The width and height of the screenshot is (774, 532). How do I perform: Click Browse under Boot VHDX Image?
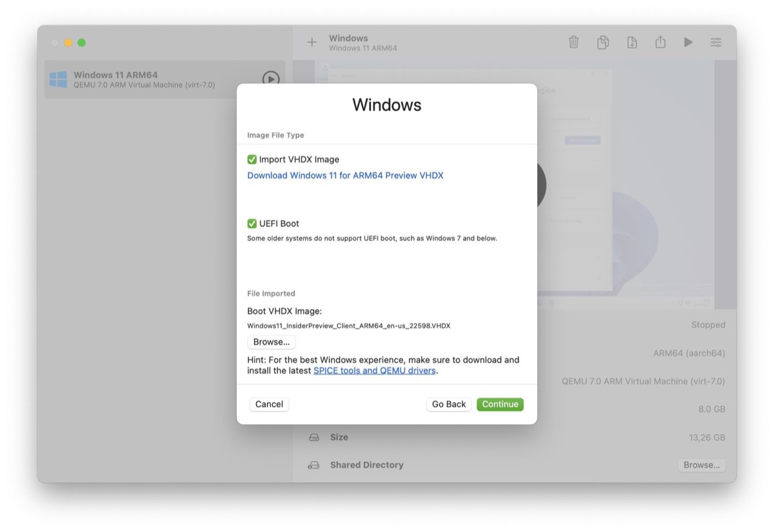pyautogui.click(x=272, y=342)
